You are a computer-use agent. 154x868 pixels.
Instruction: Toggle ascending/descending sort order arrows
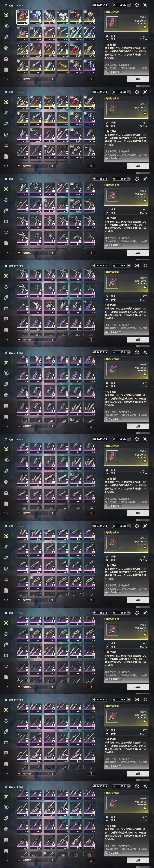pyautogui.click(x=52, y=79)
